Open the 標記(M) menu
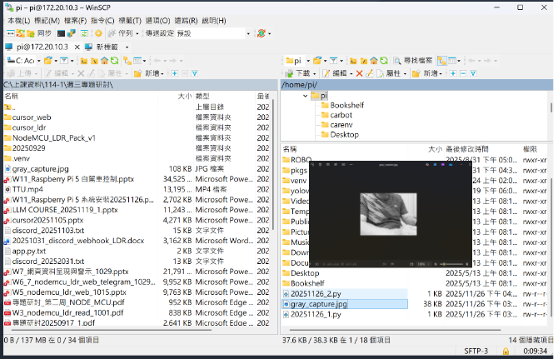 tap(47, 20)
